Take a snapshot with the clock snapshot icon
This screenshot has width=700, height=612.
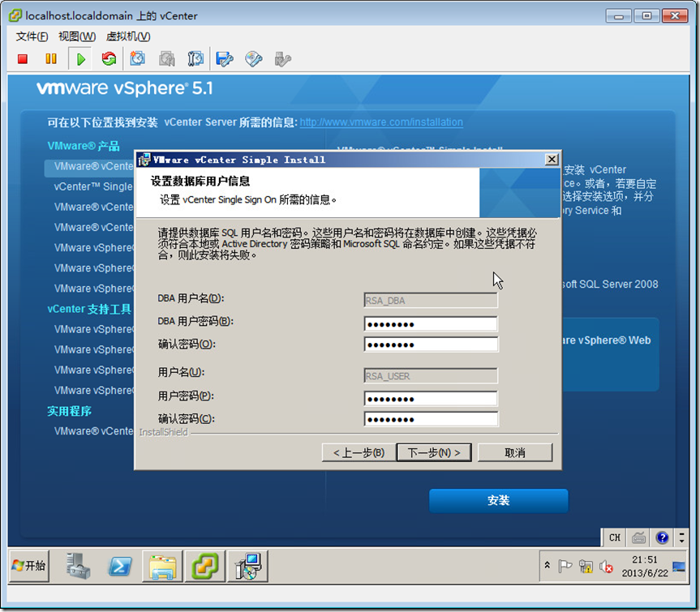(138, 59)
